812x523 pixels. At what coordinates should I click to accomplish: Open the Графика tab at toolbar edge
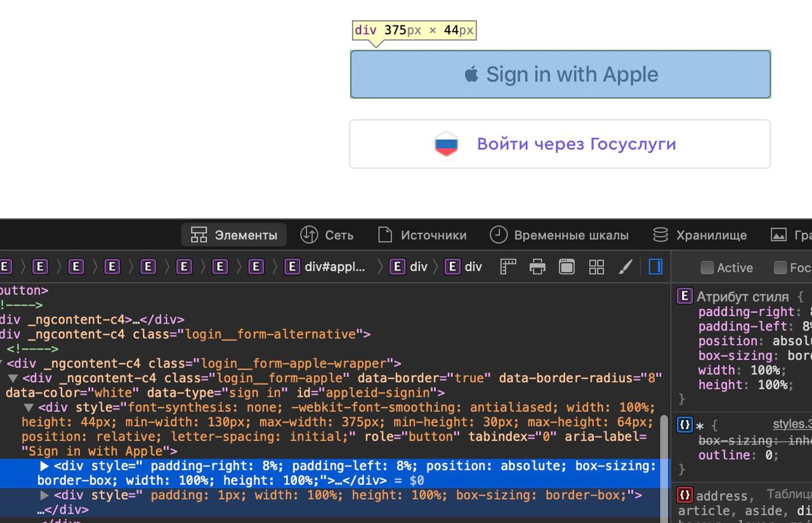790,235
